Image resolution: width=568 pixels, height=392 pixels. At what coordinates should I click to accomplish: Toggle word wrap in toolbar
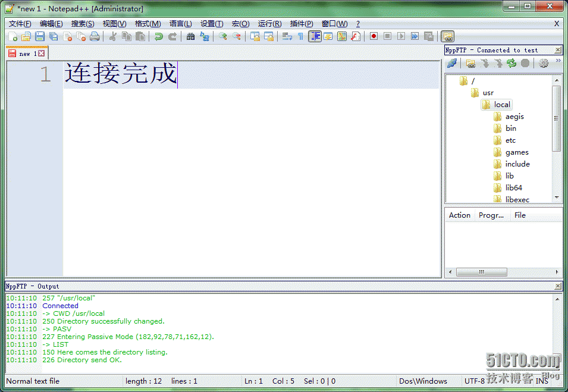(x=287, y=36)
